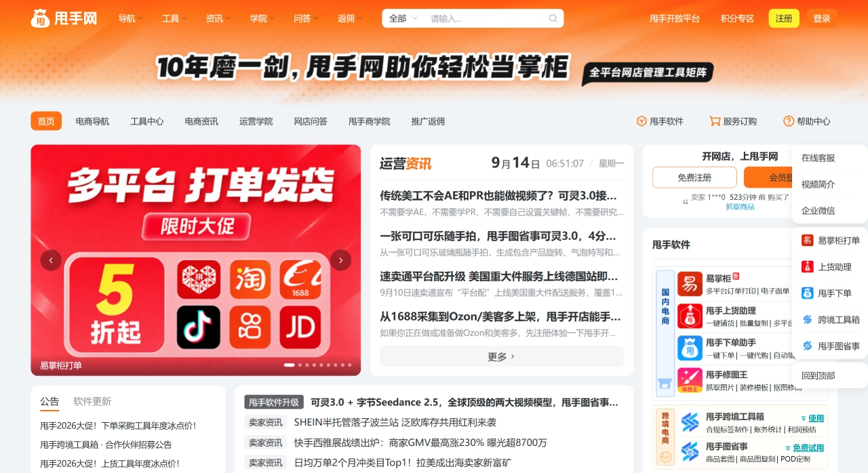
Task: Click the 多平台打单发货 banner image
Action: 196,260
